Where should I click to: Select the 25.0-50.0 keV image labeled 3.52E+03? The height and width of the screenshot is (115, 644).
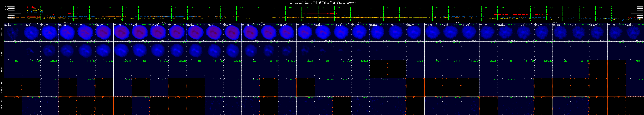point(159,87)
